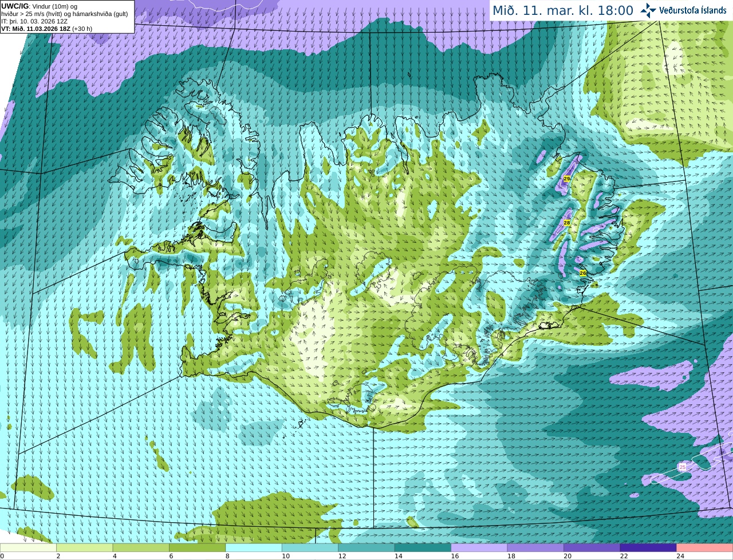Pick the 8–10 m/s pale cyan legend swatch
The image size is (733, 560).
click(x=254, y=548)
